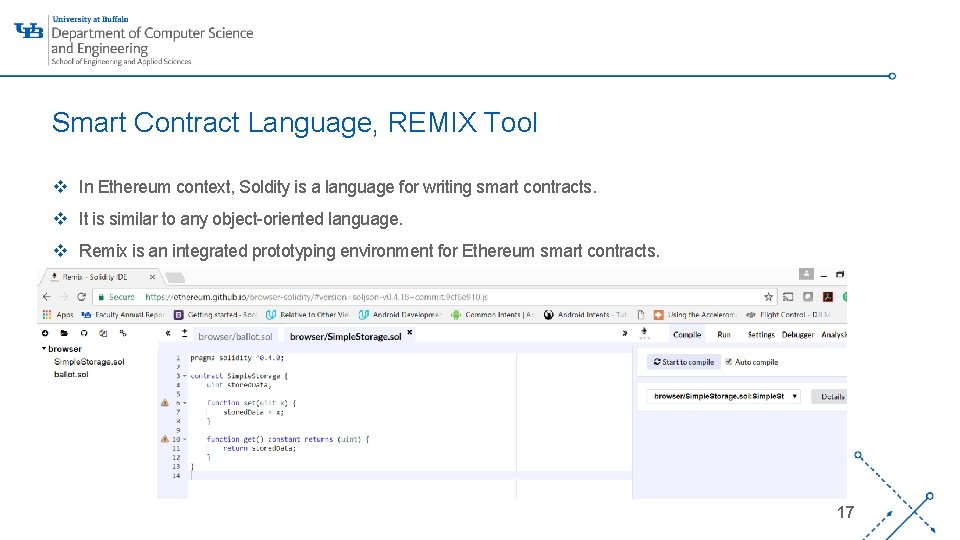Open Android Developers bookmark
This screenshot has height=540, width=960.
click(x=400, y=315)
